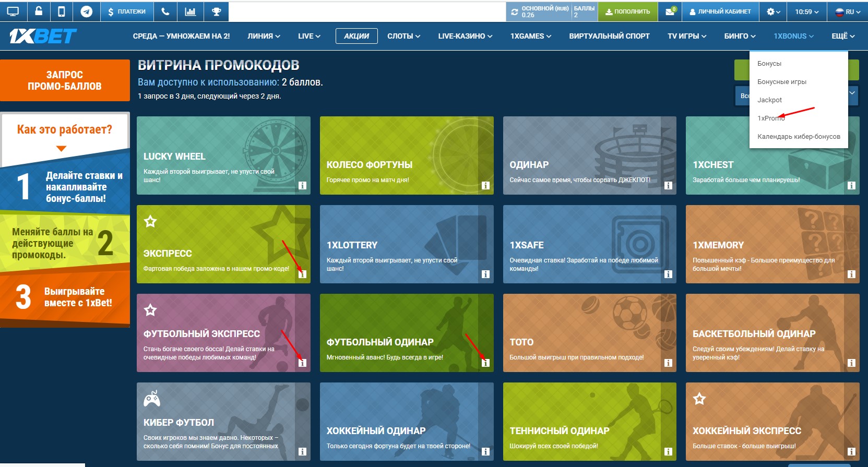Show info for КИБЕР ФУТБОЛ card
Viewport: 868px width, 467px height.
point(302,451)
